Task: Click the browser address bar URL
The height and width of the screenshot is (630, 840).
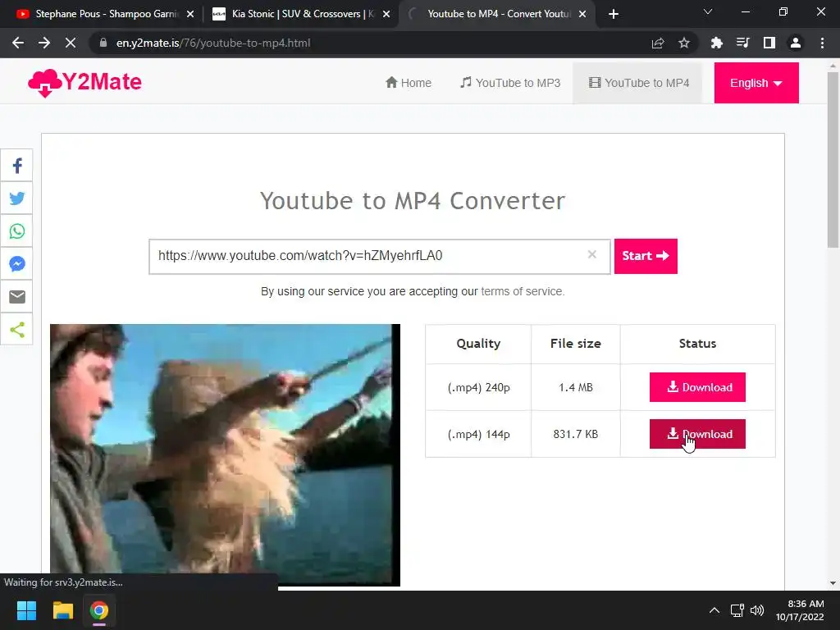Action: (x=213, y=43)
